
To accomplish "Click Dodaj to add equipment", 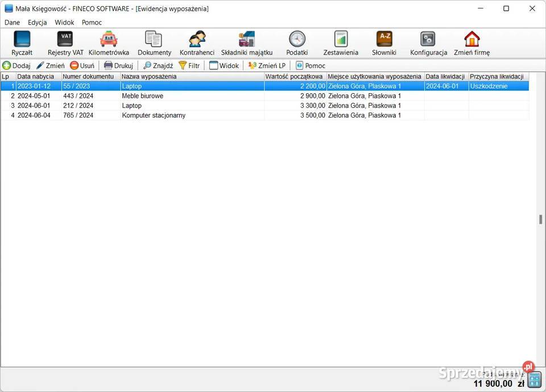I will click(16, 65).
